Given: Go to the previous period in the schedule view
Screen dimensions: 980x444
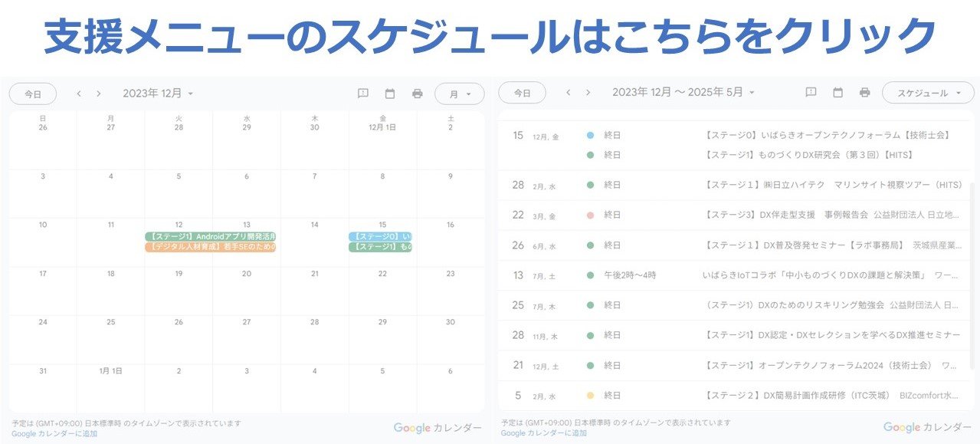Looking at the screenshot, I should [x=568, y=93].
